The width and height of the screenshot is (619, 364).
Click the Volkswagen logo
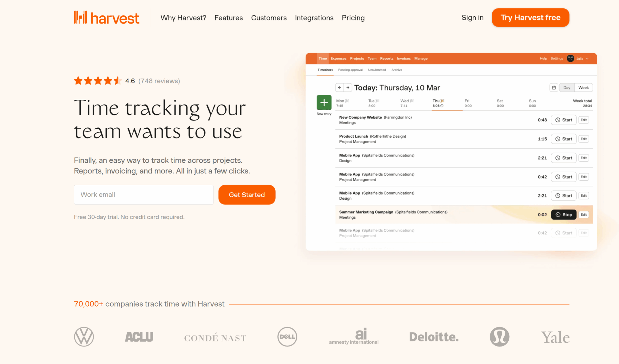coord(84,337)
